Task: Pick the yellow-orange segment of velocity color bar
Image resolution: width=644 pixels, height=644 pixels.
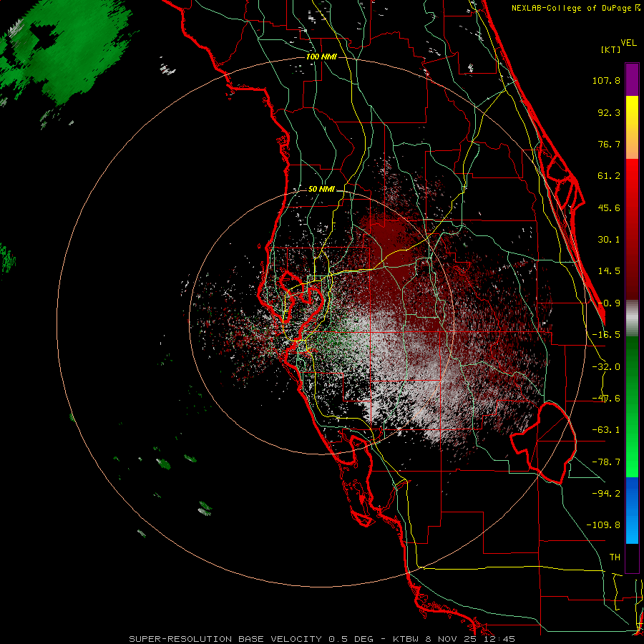Action: (632, 127)
